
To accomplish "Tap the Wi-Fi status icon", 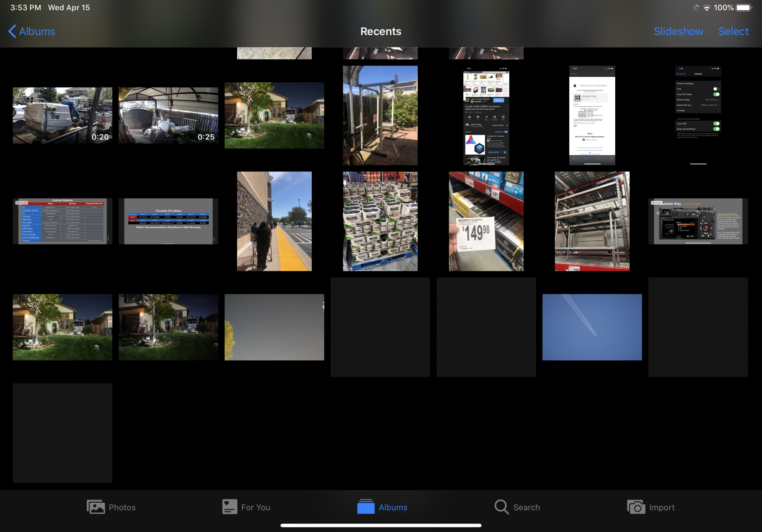I will 707,8.
